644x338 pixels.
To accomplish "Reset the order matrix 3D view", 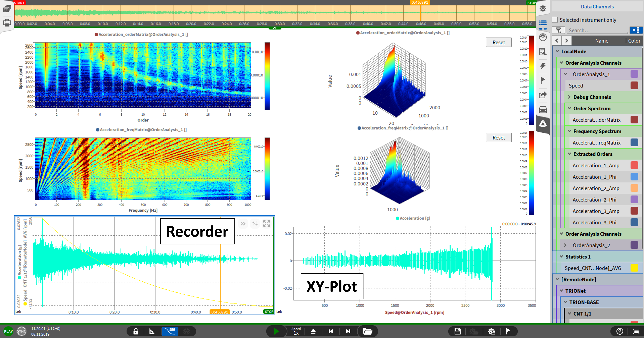I will 498,42.
